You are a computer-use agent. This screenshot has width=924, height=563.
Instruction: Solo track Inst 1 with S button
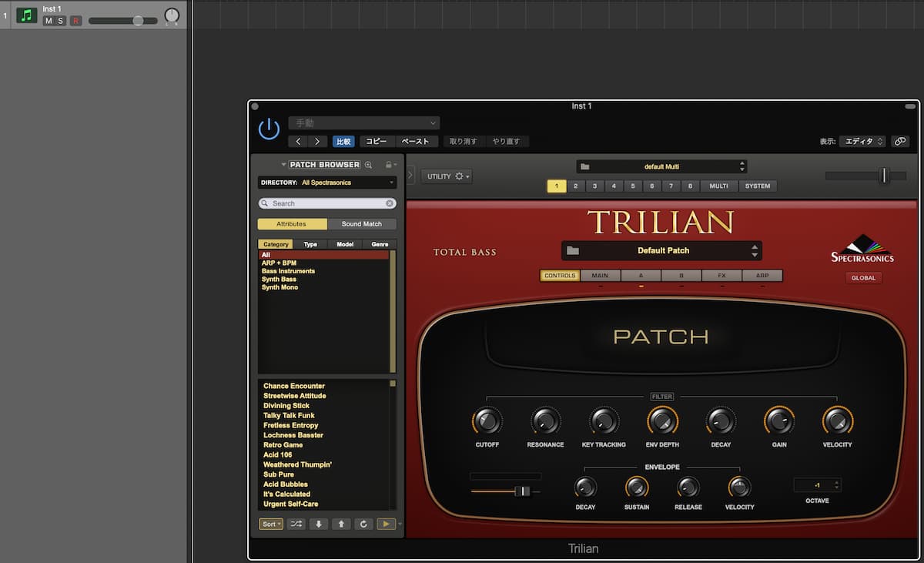[x=60, y=21]
